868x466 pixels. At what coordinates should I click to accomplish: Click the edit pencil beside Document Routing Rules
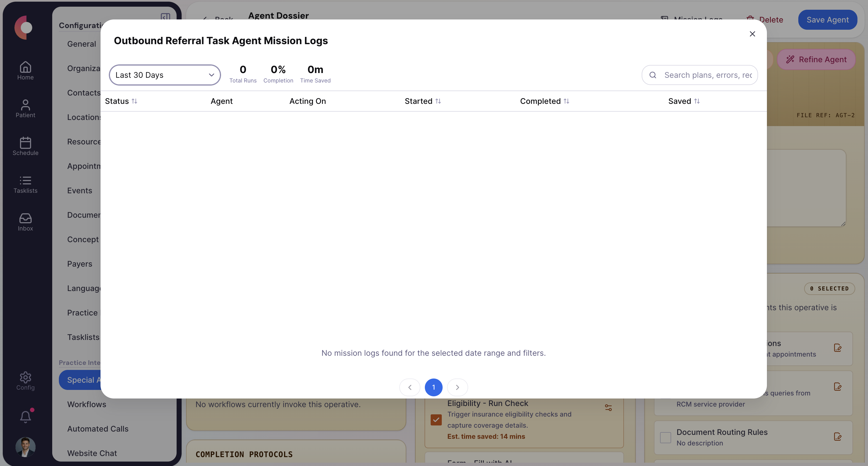pyautogui.click(x=838, y=437)
